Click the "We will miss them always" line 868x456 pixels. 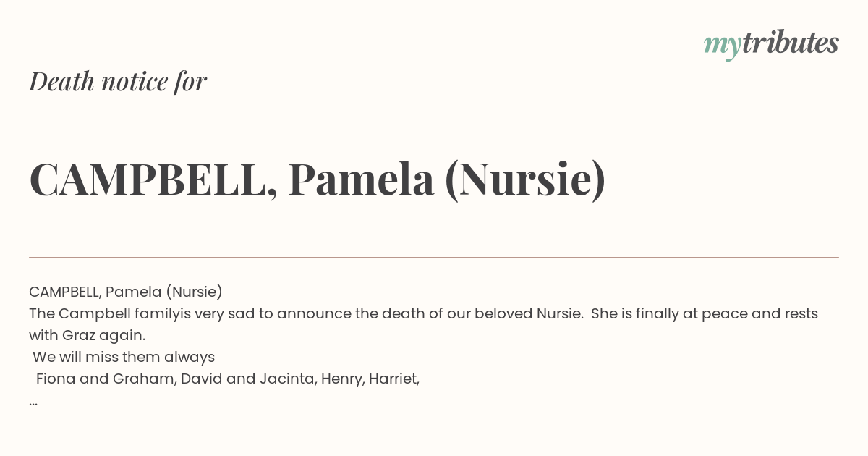(124, 357)
